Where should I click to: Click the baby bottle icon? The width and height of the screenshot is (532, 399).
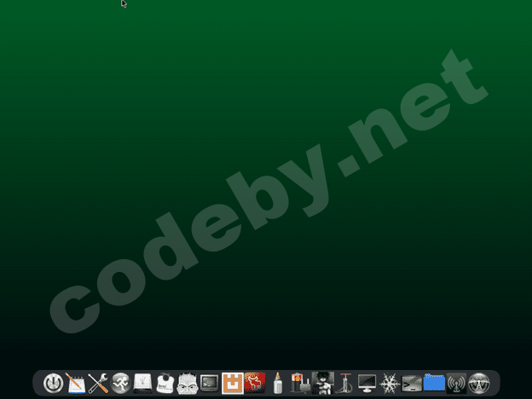pyautogui.click(x=277, y=384)
